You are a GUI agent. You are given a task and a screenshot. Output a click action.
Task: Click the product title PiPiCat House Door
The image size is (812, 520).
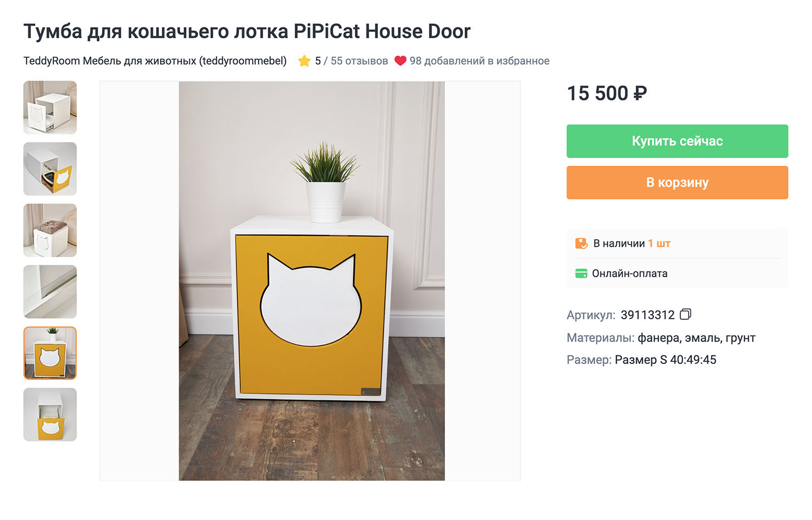247,32
